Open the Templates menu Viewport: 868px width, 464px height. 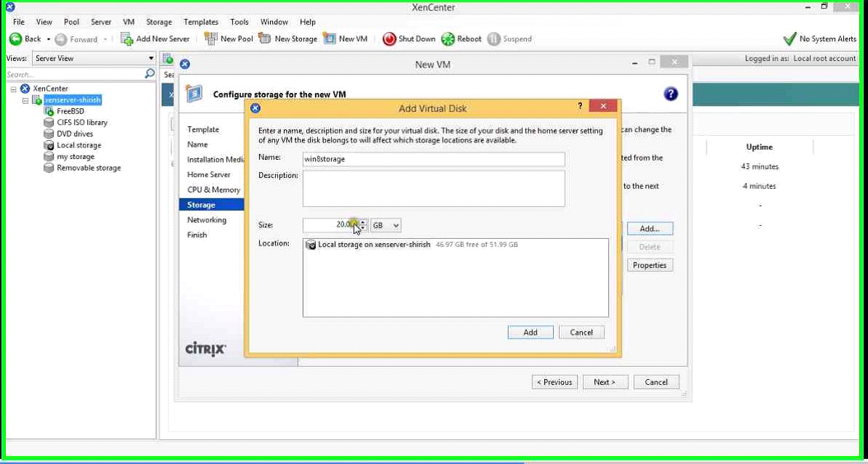201,23
